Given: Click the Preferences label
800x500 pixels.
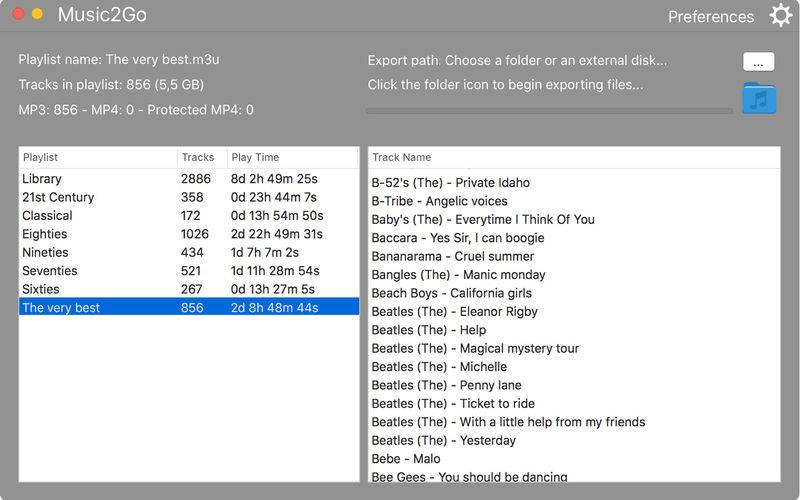Looking at the screenshot, I should [x=711, y=16].
